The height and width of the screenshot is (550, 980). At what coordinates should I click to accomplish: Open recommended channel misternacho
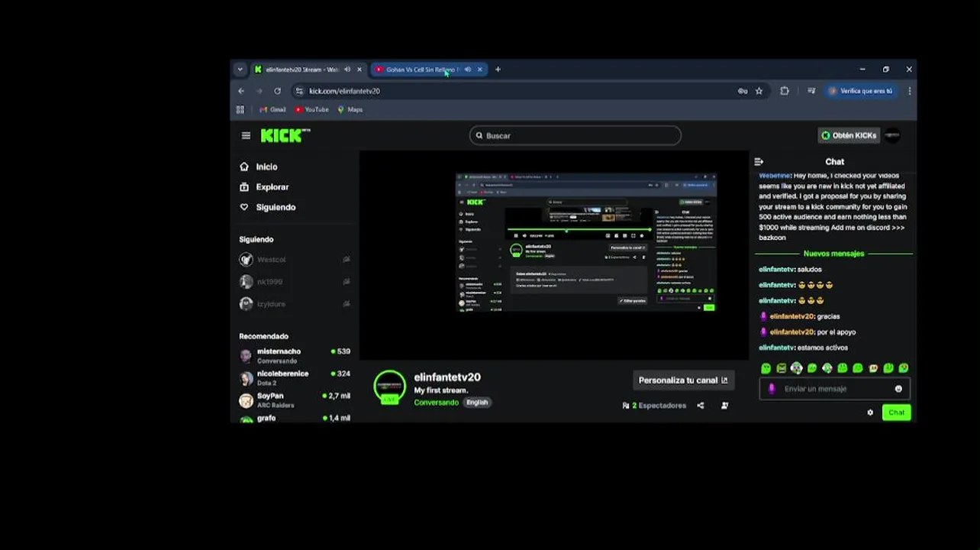tap(294, 355)
